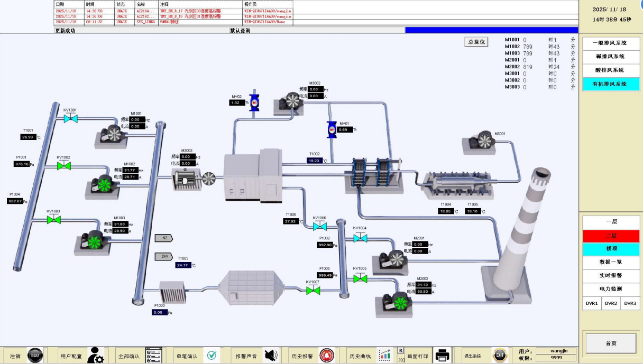Click the logout (注销) icon
The image size is (643, 364).
click(35, 356)
